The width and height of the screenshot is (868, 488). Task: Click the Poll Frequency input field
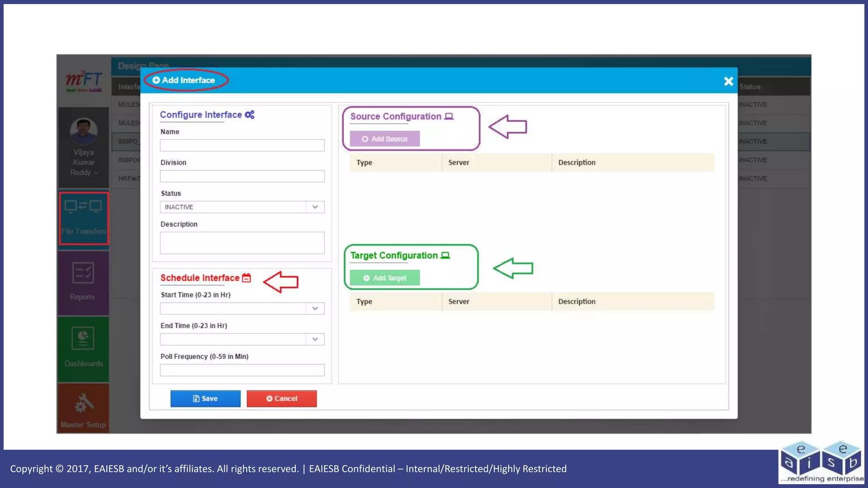(242, 370)
